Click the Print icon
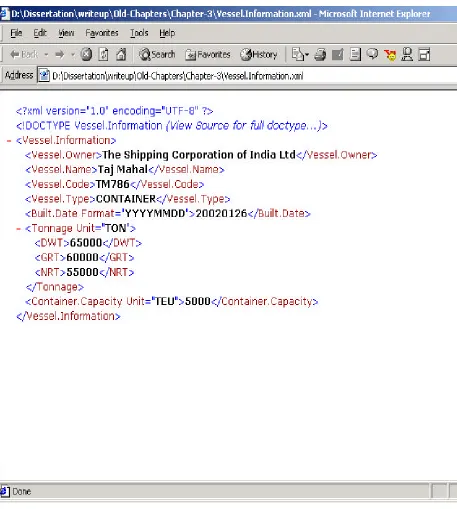 [x=320, y=54]
